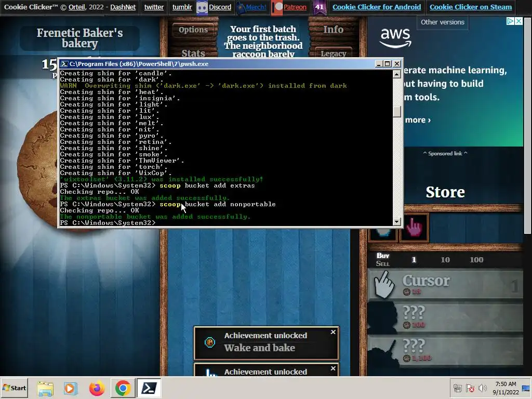Screen dimensions: 532x399
Task: Open the Discord icon link
Action: coord(202,7)
